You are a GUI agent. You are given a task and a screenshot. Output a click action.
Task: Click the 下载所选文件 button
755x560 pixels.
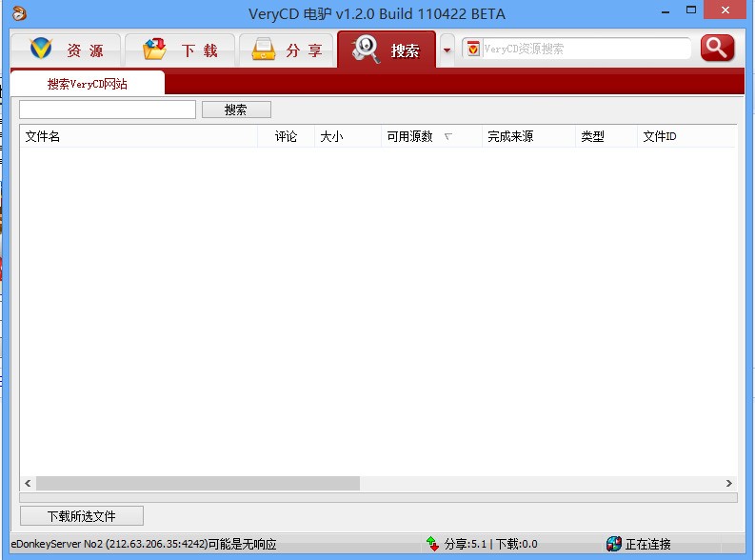point(82,516)
